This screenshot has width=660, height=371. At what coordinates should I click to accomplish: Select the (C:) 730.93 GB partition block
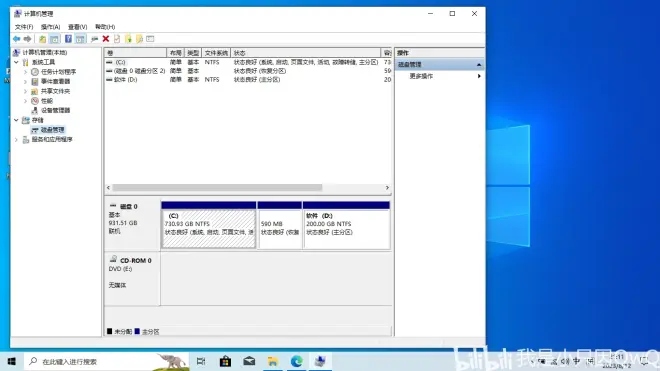[x=209, y=225]
